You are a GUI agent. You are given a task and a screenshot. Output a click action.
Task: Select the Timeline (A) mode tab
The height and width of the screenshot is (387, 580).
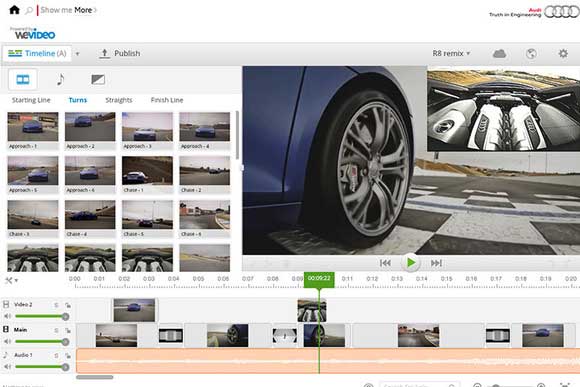37,54
